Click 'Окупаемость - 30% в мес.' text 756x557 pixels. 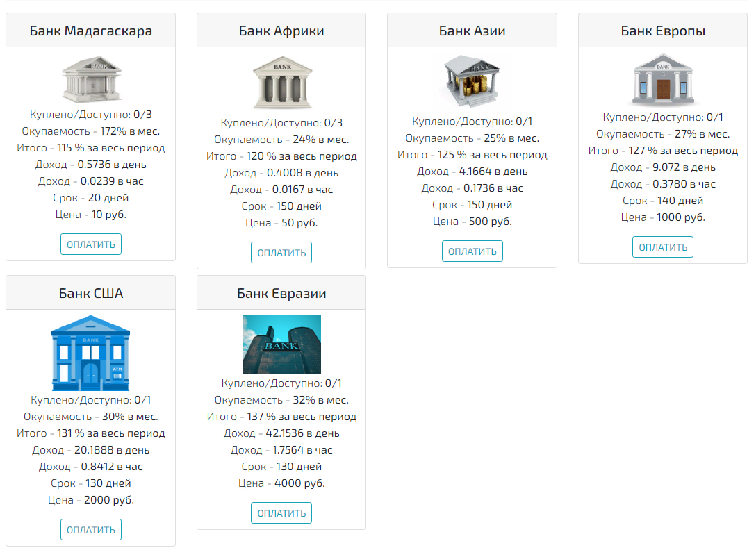pyautogui.click(x=90, y=417)
